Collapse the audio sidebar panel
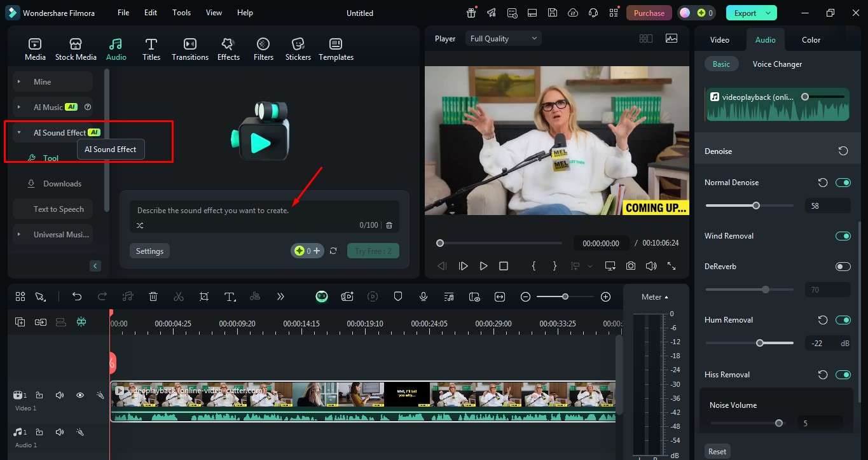868x460 pixels. click(x=95, y=266)
